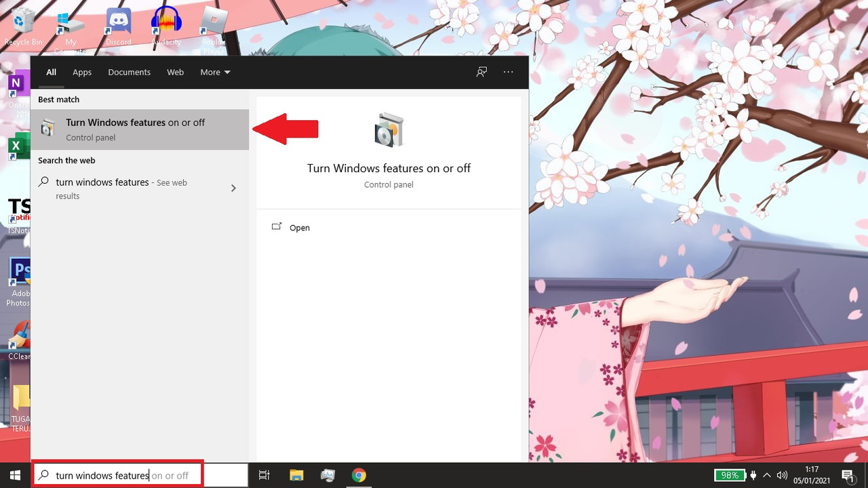Click 'Turn Windows features on or off' preview title
Image resolution: width=868 pixels, height=488 pixels.
(389, 168)
